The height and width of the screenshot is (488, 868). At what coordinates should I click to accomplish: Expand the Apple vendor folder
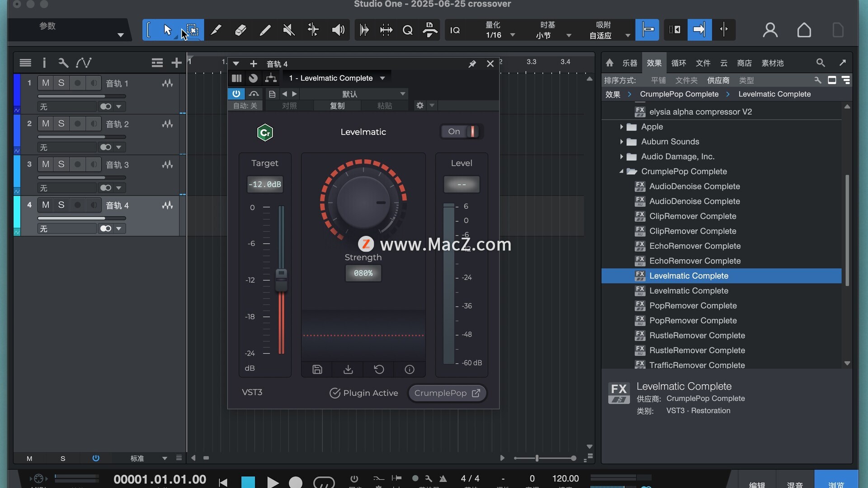pyautogui.click(x=622, y=127)
